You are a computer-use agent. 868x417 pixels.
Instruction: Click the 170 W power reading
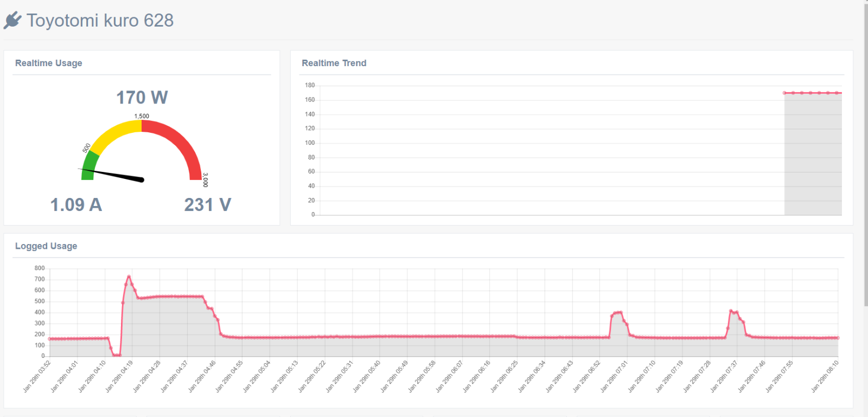click(x=142, y=98)
